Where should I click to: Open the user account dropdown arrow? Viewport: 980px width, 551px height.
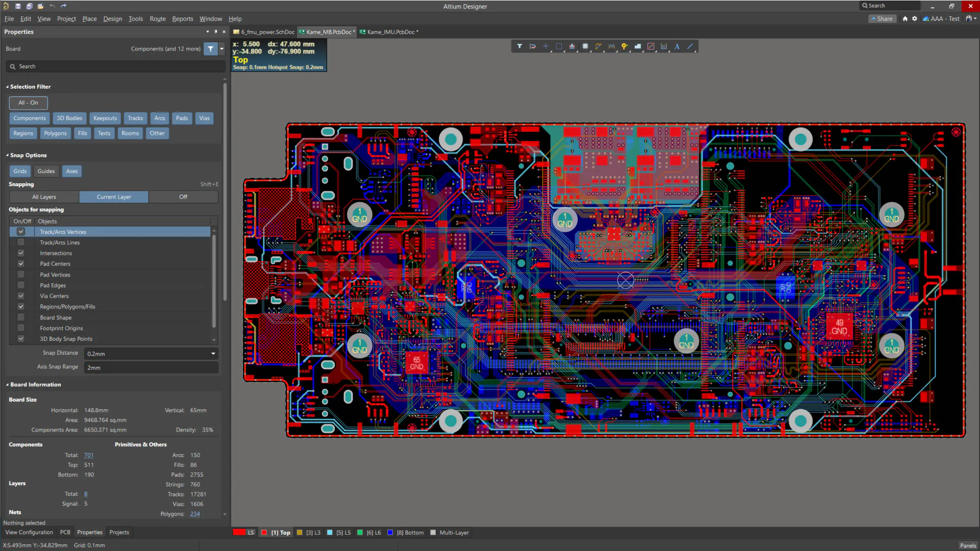point(975,19)
